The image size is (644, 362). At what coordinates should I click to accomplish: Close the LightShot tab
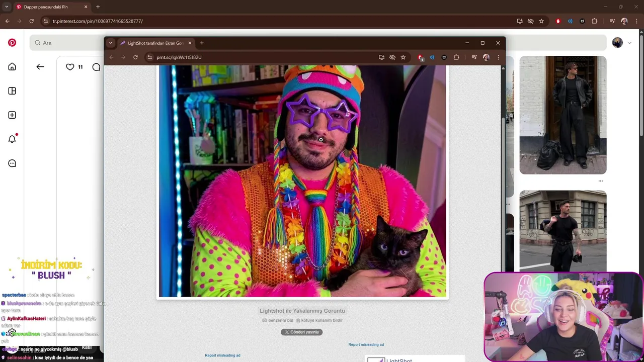[x=190, y=43]
